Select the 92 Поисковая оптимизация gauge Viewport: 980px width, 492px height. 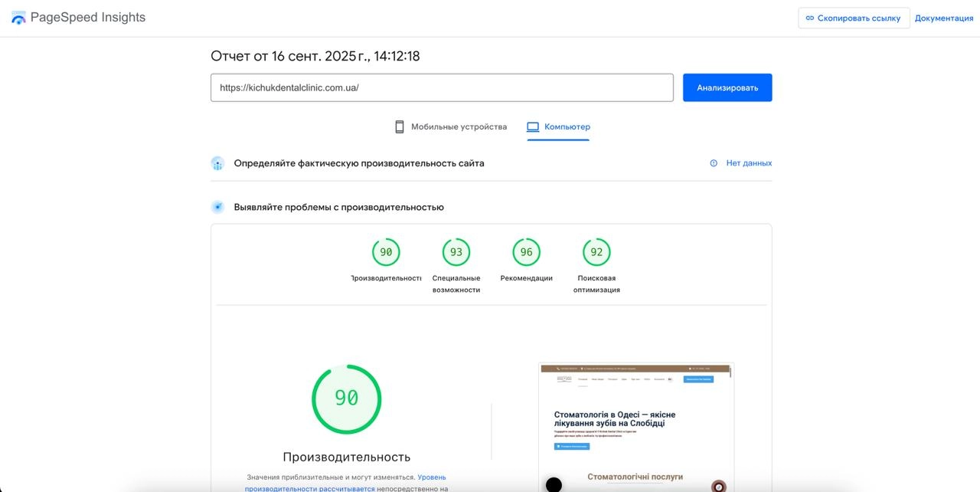596,252
